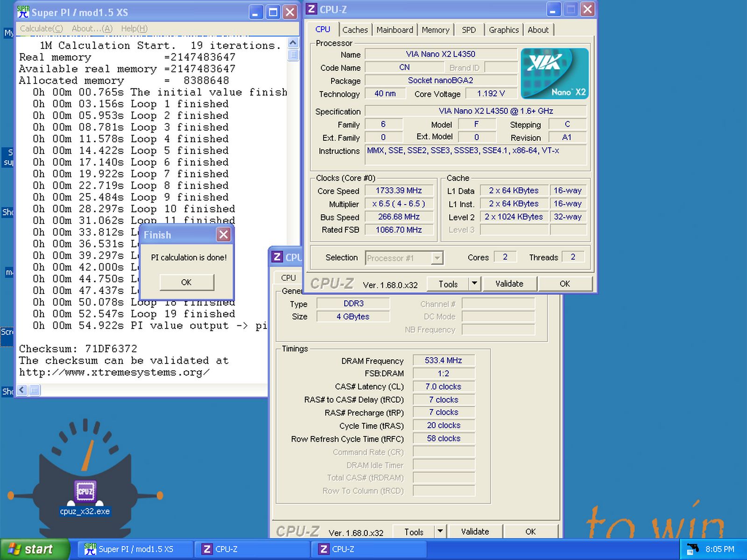The height and width of the screenshot is (560, 747).
Task: Switch to the SPD tab
Action: coord(469,30)
